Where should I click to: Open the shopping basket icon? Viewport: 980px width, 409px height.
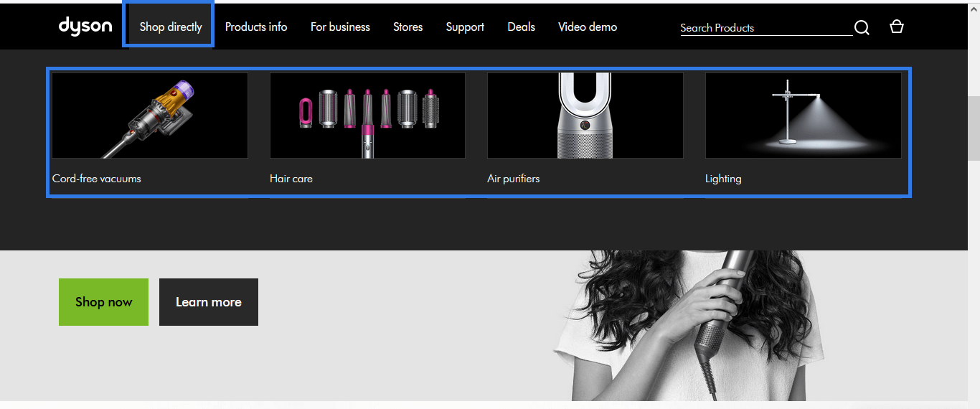pyautogui.click(x=896, y=27)
